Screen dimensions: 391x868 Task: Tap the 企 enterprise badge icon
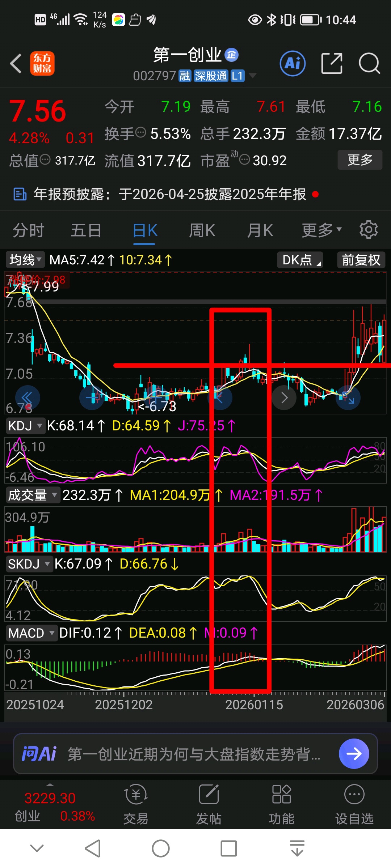tap(231, 55)
